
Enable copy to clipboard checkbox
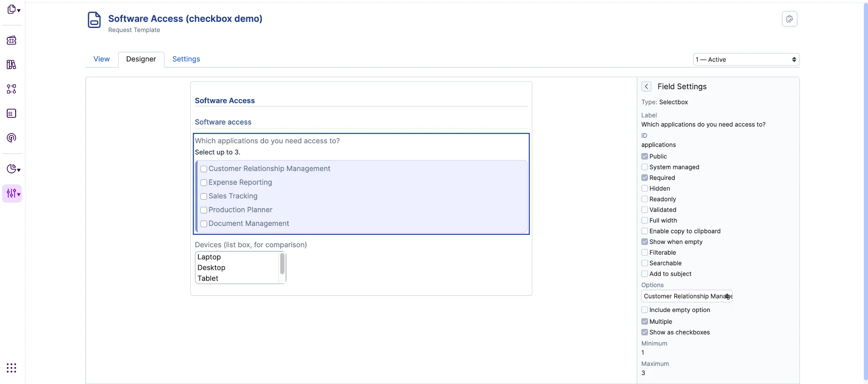(645, 231)
